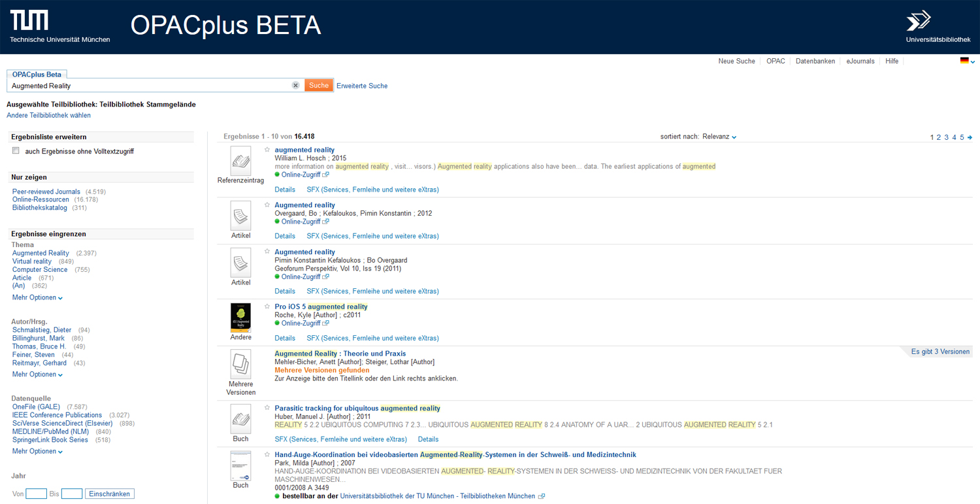Open external link icon for Roche Online-Zugriff

326,323
